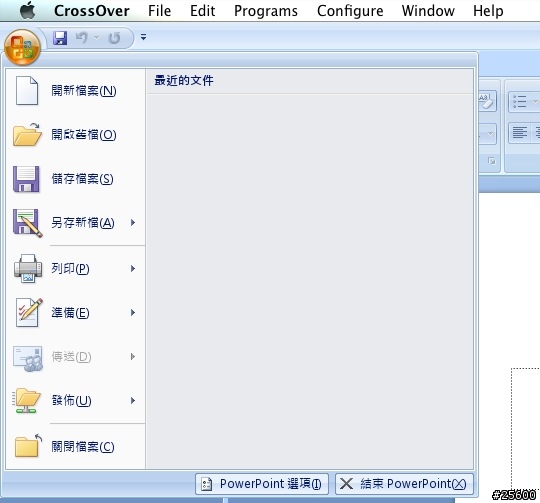Screen dimensions: 540x503
Task: Open the Help menu
Action: click(x=488, y=11)
